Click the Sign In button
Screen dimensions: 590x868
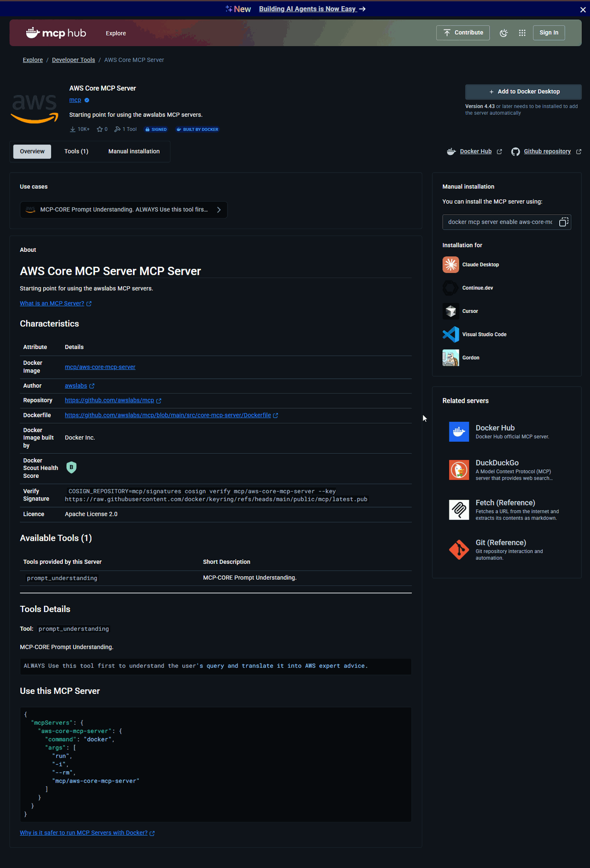click(x=548, y=33)
